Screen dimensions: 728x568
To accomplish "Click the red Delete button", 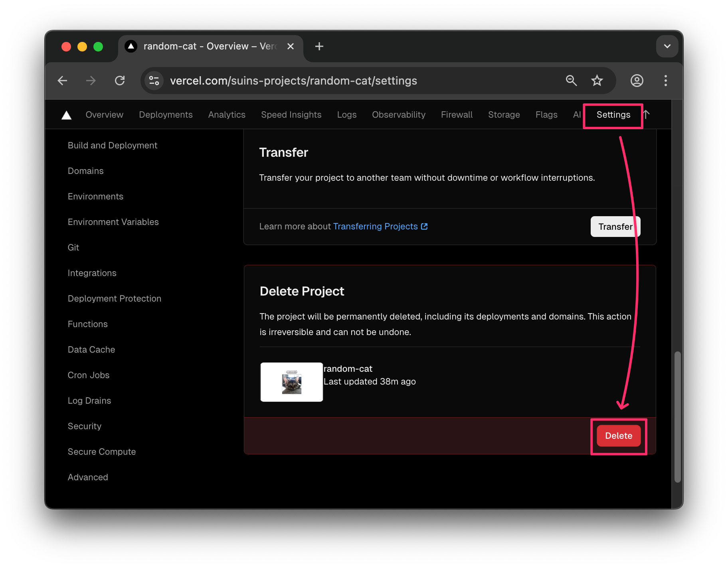I will tap(618, 436).
